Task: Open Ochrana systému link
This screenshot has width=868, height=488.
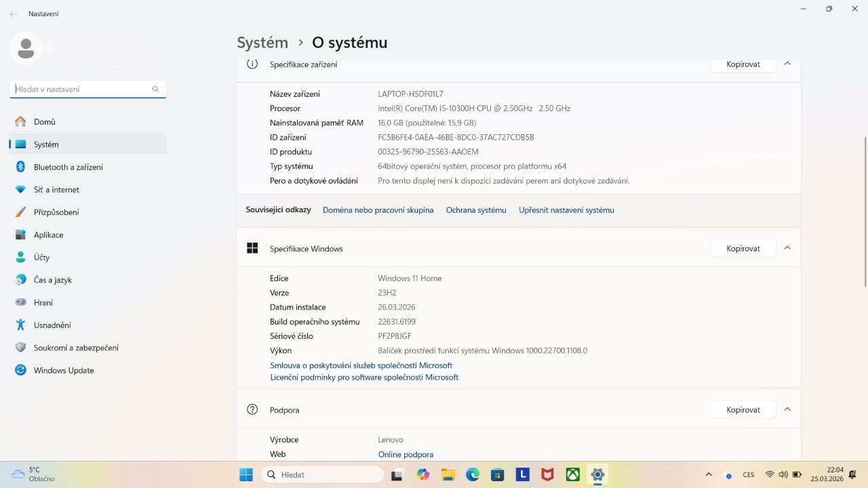Action: [476, 210]
